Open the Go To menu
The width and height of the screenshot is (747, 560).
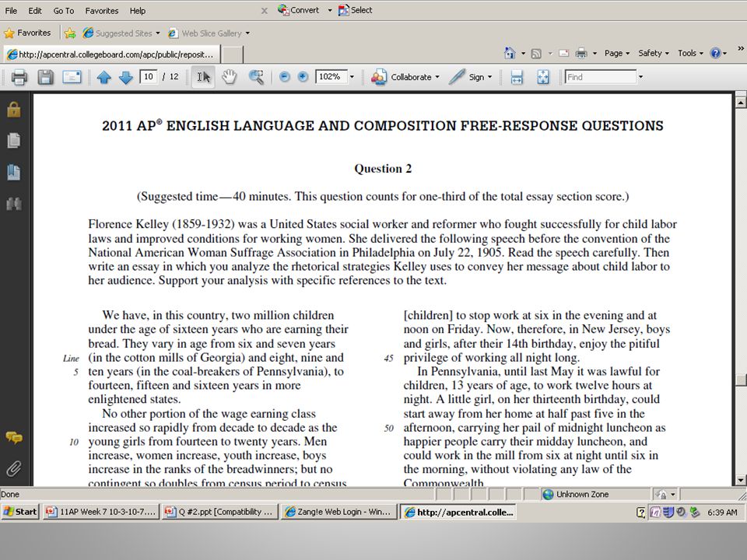pyautogui.click(x=63, y=10)
